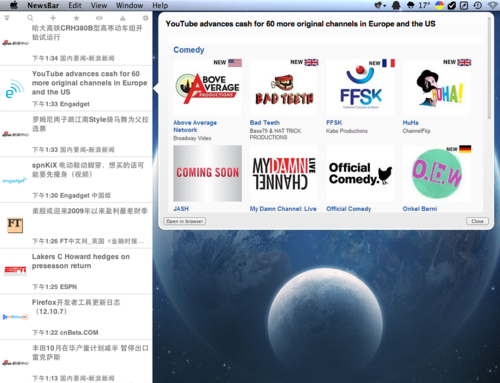Open the HuHa channel link
This screenshot has width=500, height=383.
[x=410, y=123]
